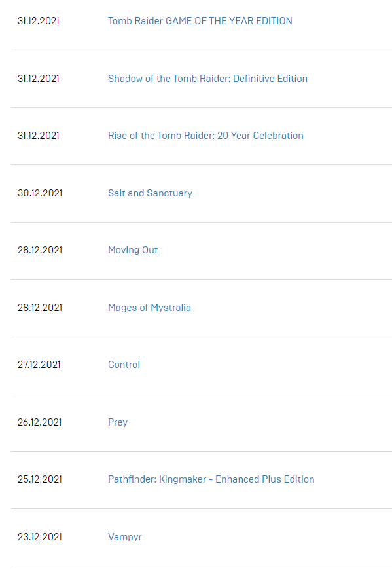Click the 26.12.2021 date next to Prey
392x569 pixels.
tap(39, 422)
